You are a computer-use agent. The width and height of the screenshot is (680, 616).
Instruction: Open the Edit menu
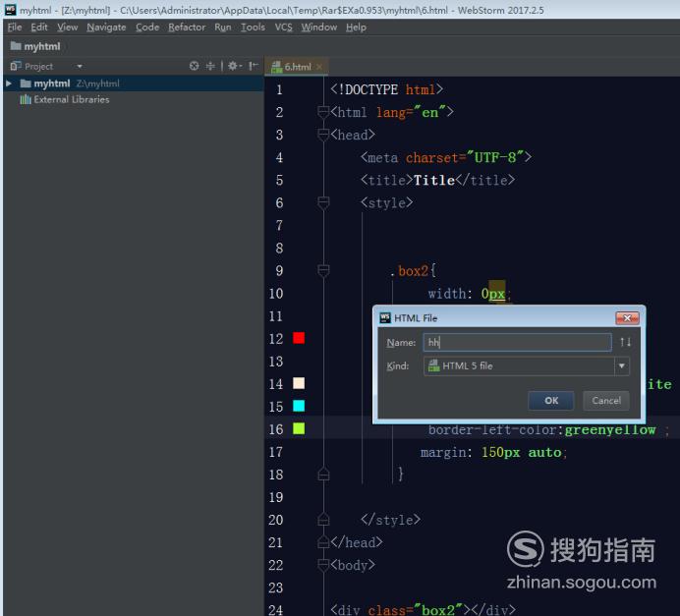pyautogui.click(x=39, y=28)
